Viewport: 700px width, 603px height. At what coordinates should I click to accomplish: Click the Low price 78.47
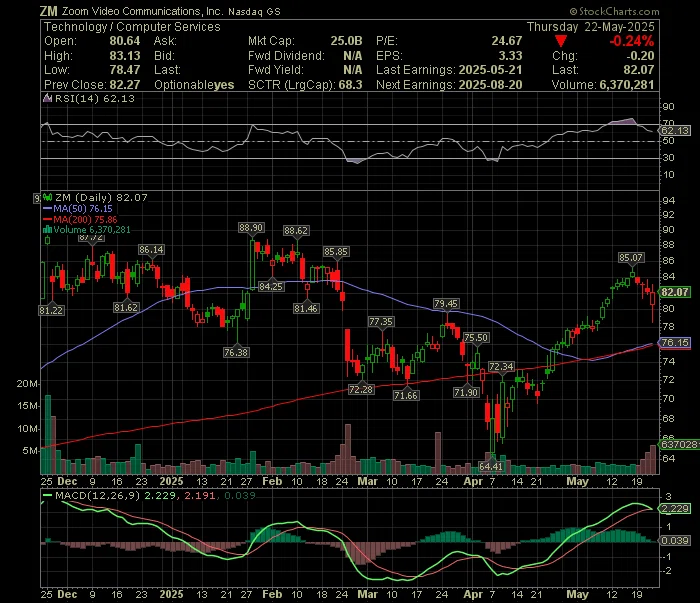point(125,70)
